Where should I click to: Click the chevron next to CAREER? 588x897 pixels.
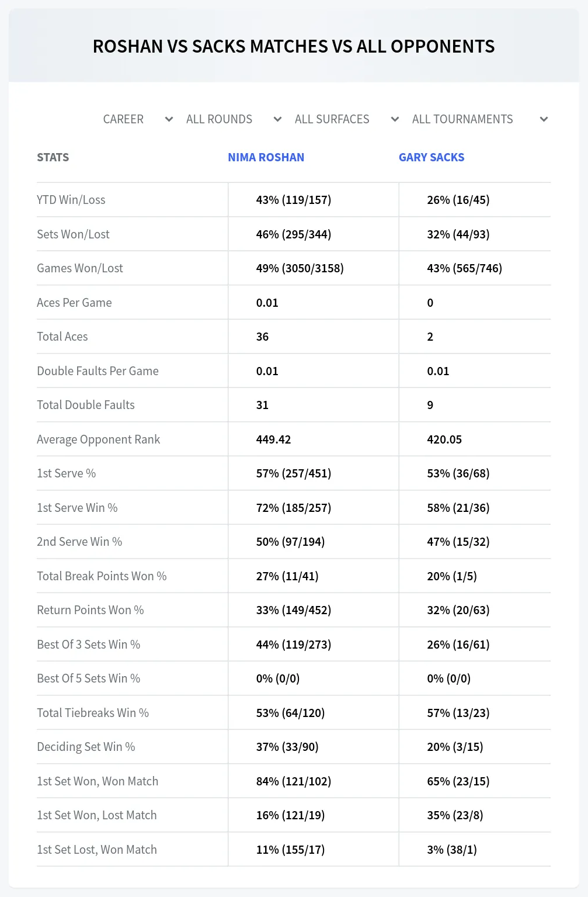pos(169,119)
